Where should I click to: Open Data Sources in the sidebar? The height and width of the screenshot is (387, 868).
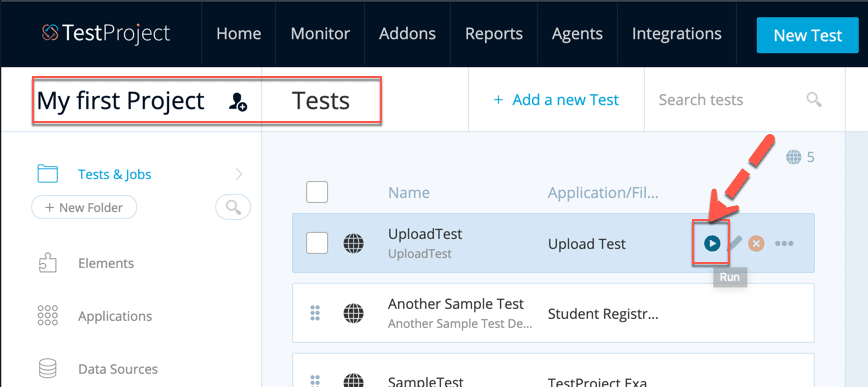click(x=118, y=369)
